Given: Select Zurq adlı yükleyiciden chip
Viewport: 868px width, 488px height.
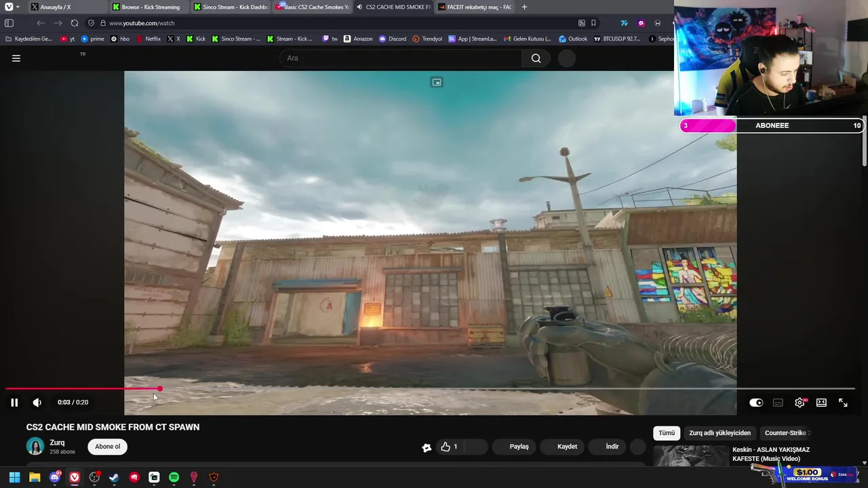Looking at the screenshot, I should coord(719,433).
